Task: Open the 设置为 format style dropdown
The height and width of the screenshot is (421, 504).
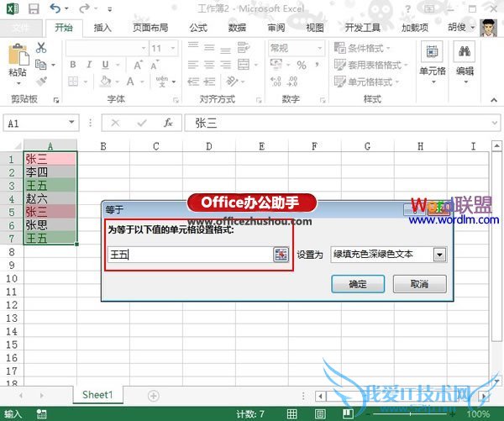Action: 439,255
